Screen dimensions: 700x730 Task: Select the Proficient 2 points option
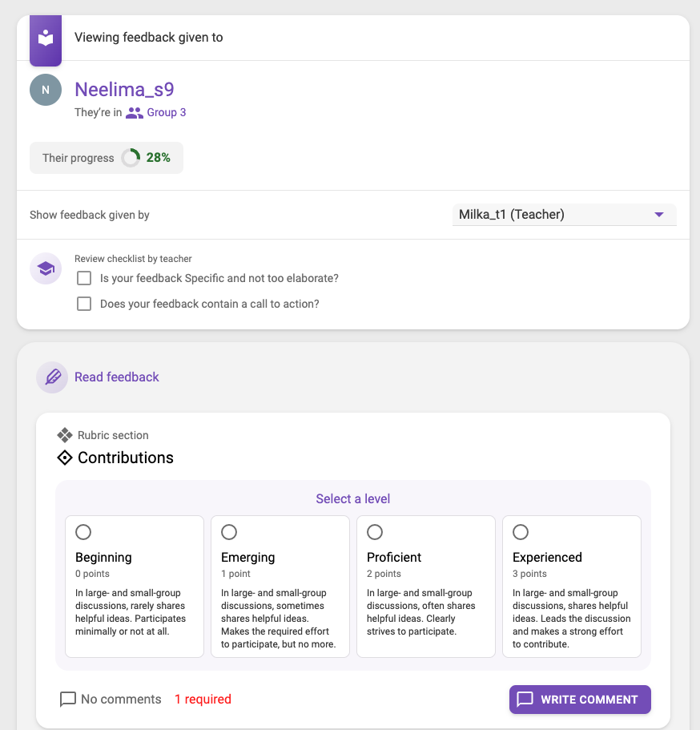tap(375, 532)
